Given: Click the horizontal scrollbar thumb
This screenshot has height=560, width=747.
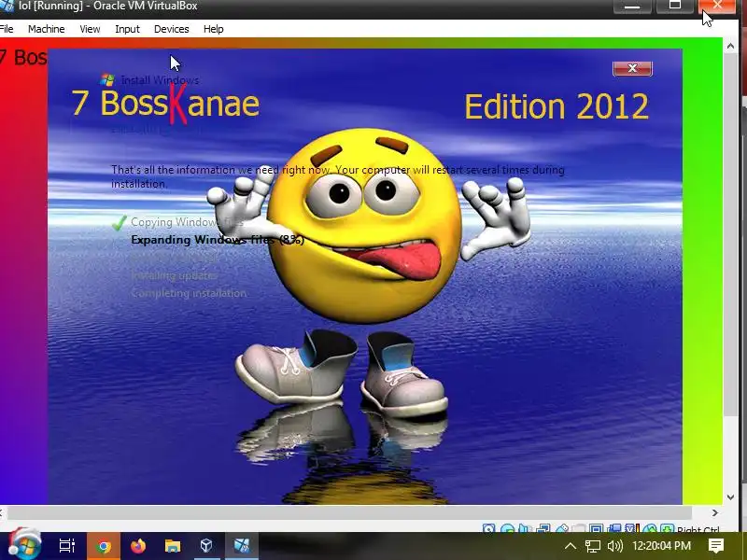Looking at the screenshot, I should [x=349, y=512].
